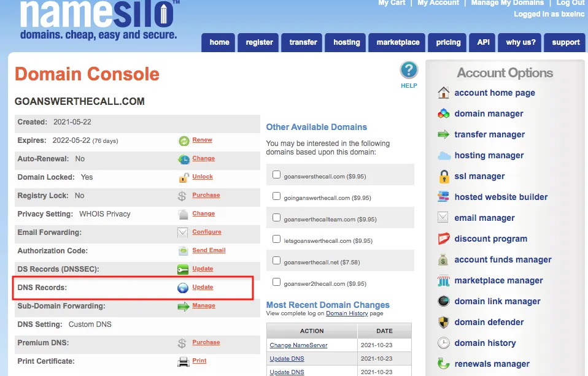Click the Renew link
The image size is (588, 376).
(x=202, y=140)
